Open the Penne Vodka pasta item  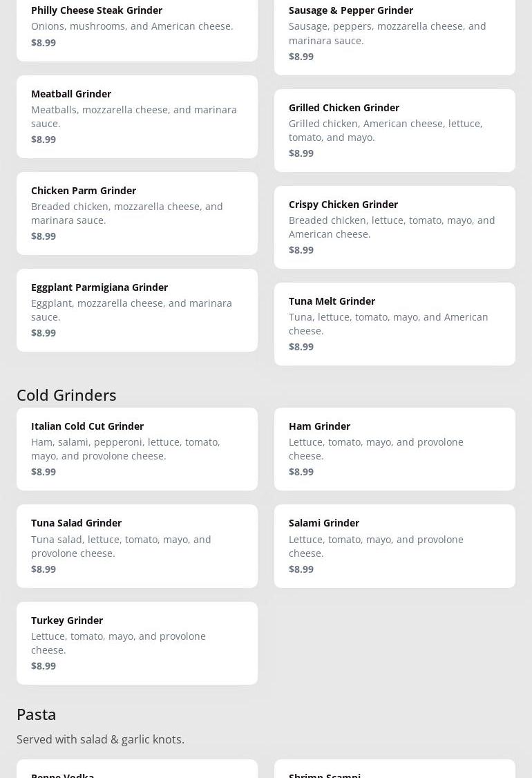(x=137, y=769)
